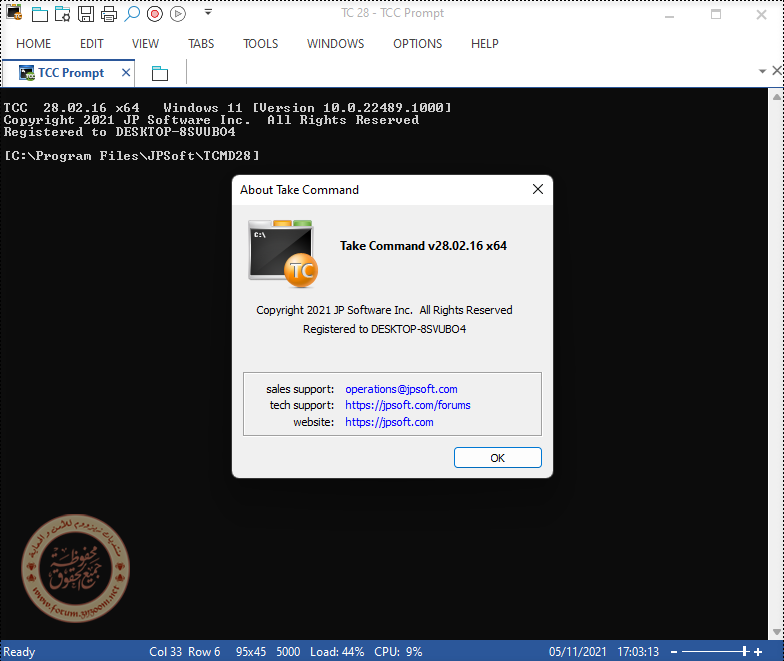
Task: Click the Take Command application icon in title bar
Action: point(14,12)
